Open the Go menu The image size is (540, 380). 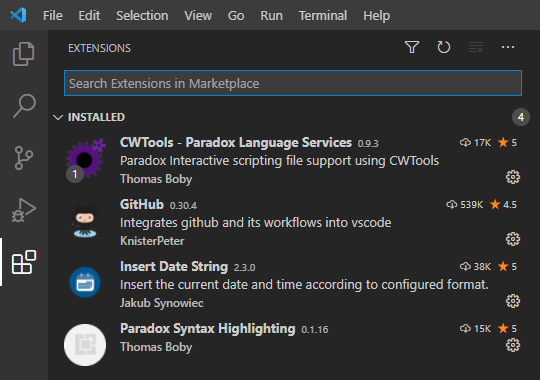pos(236,16)
